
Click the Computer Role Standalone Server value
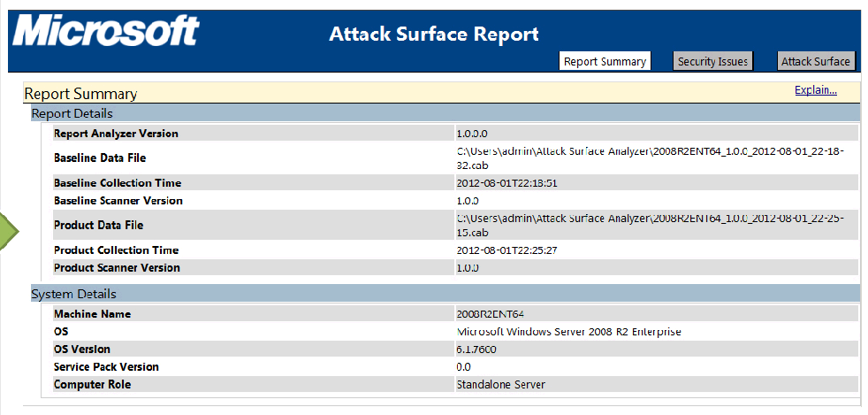tap(501, 385)
